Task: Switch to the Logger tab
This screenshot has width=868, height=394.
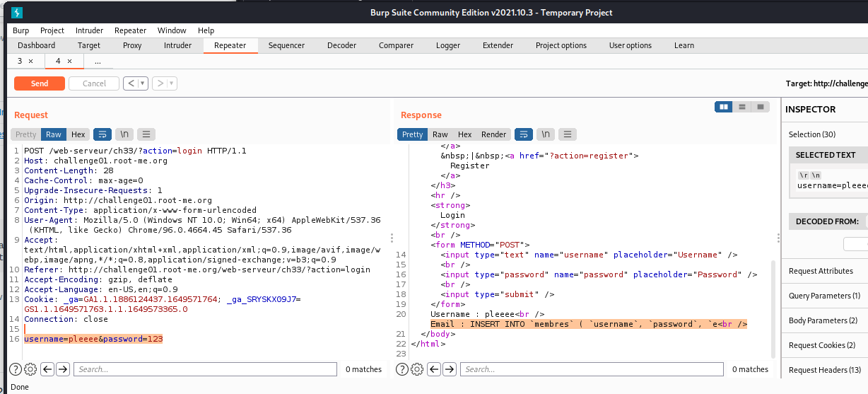Action: point(448,45)
